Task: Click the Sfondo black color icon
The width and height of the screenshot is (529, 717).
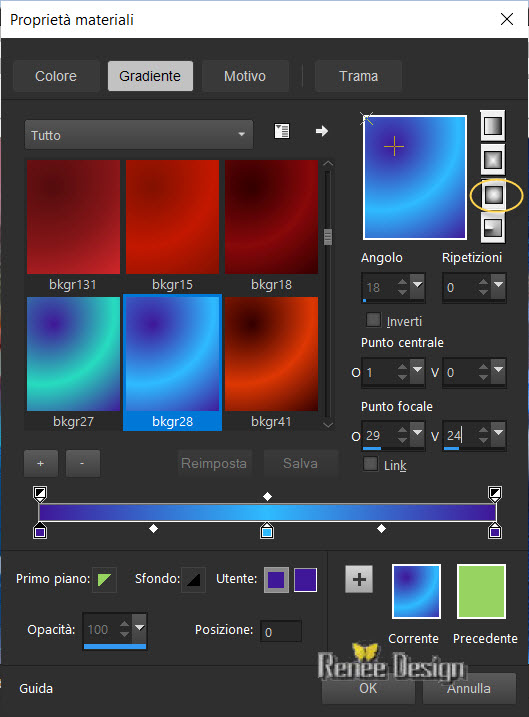Action: [193, 580]
